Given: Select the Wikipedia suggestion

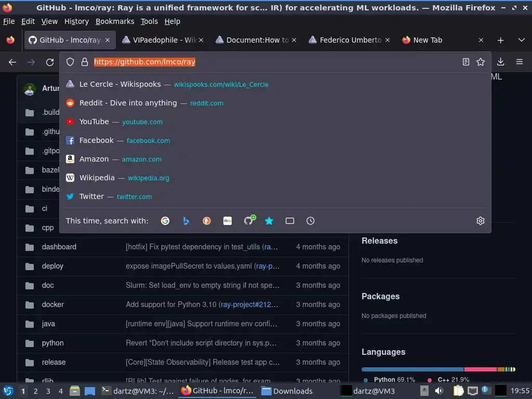Looking at the screenshot, I should pos(275,178).
